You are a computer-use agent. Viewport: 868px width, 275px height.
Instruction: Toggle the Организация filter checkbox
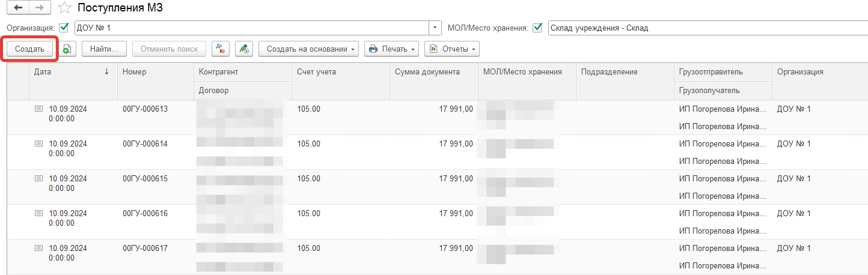(x=64, y=28)
